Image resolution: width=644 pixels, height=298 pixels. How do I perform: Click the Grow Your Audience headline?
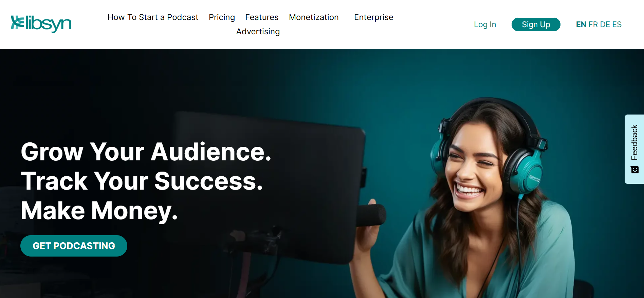[x=146, y=152]
